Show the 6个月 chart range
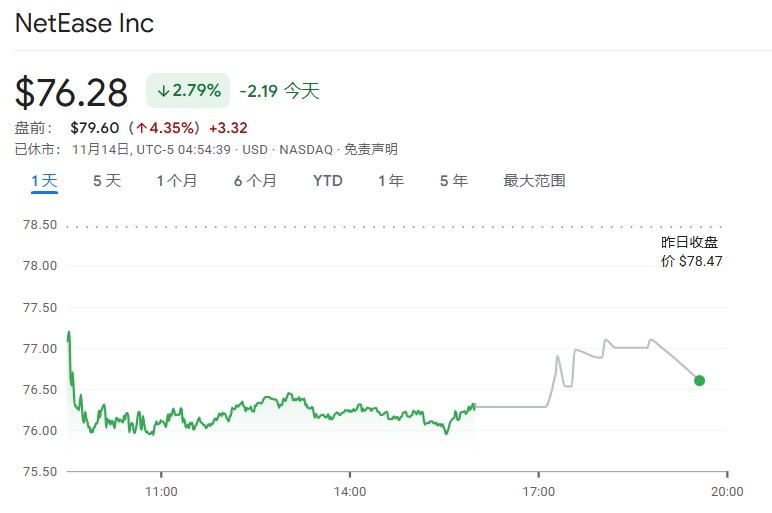 point(255,181)
